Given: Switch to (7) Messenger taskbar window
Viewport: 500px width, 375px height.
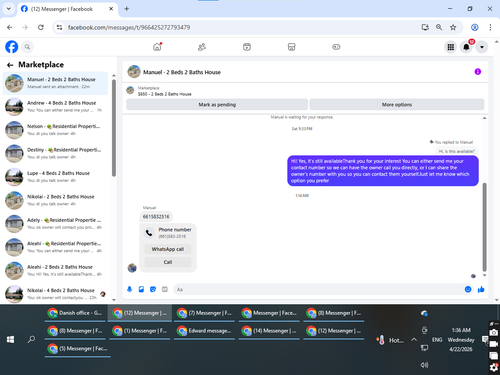Looking at the screenshot, I should pyautogui.click(x=204, y=313).
